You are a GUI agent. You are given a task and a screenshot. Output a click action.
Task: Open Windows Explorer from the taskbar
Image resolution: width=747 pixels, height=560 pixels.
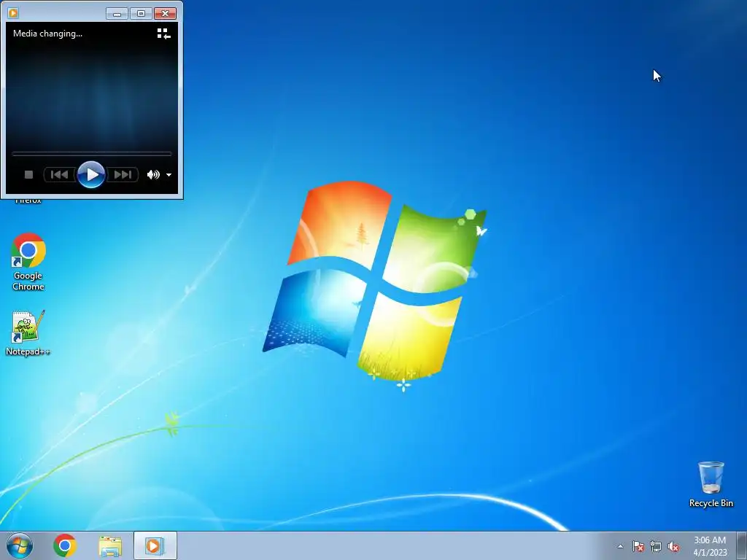tap(110, 546)
